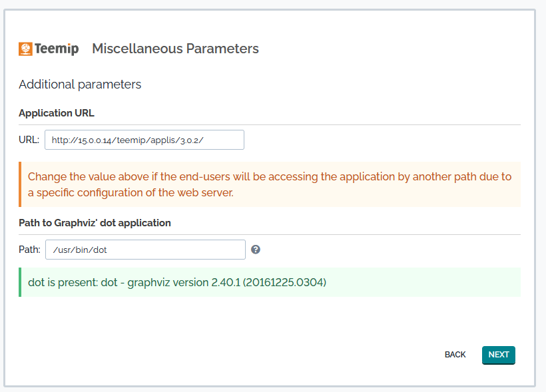The height and width of the screenshot is (392, 546).
Task: Click the Miscellaneous Parameters page title
Action: click(x=175, y=49)
